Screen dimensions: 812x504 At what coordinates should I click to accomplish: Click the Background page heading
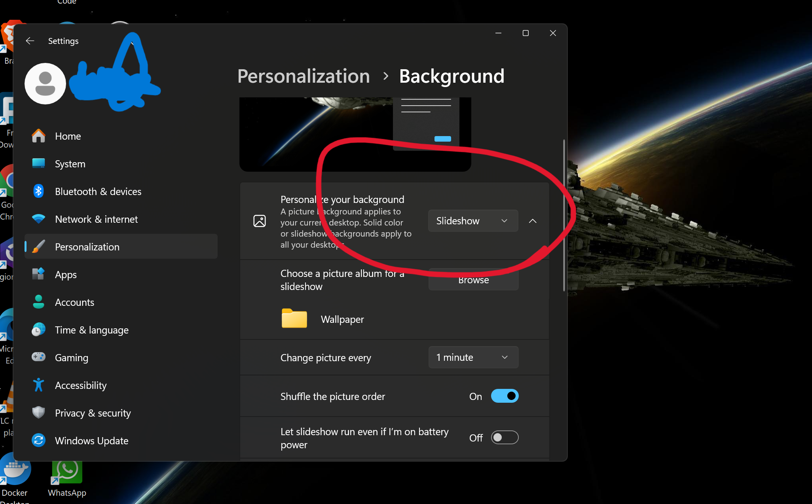[452, 76]
